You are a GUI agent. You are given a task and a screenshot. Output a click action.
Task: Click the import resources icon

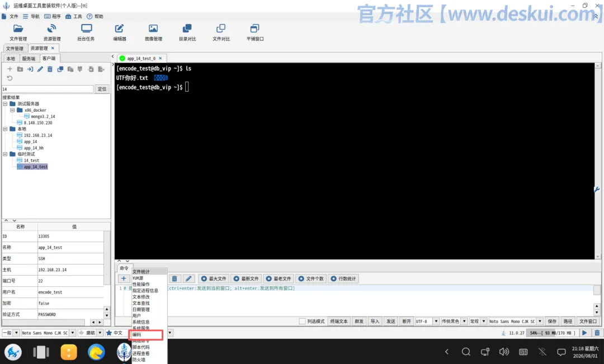pos(91,69)
